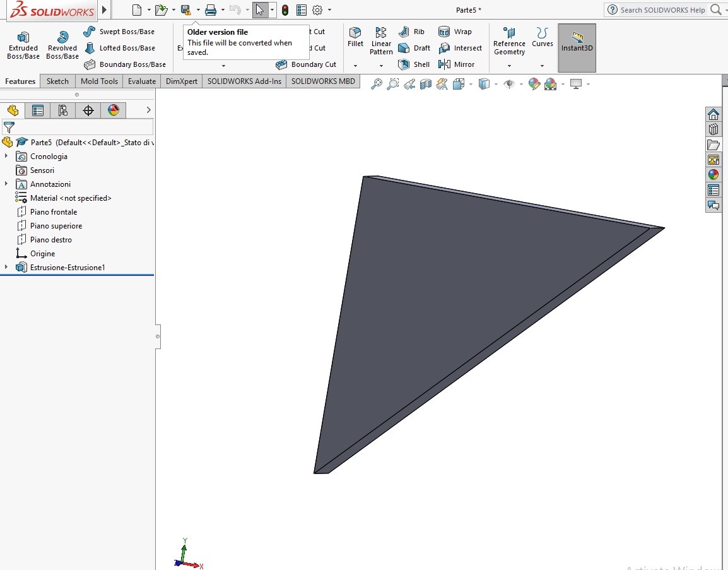Click Zoom to Fit icon

(377, 84)
